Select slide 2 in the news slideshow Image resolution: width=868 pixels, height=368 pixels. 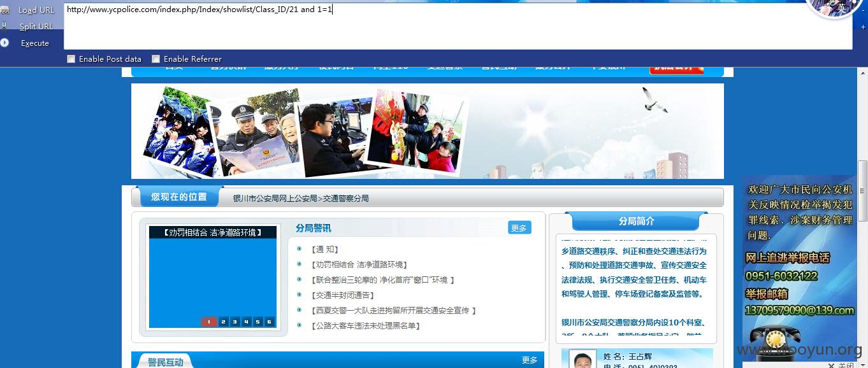click(x=224, y=322)
